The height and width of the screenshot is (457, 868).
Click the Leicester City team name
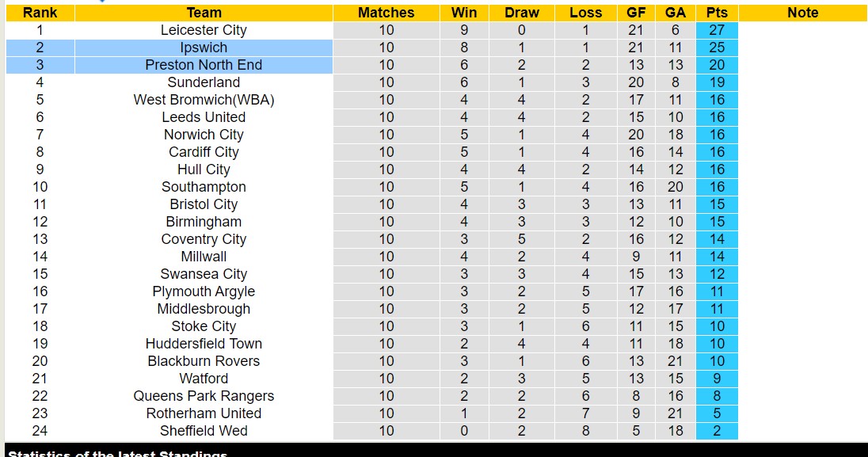[x=204, y=30]
